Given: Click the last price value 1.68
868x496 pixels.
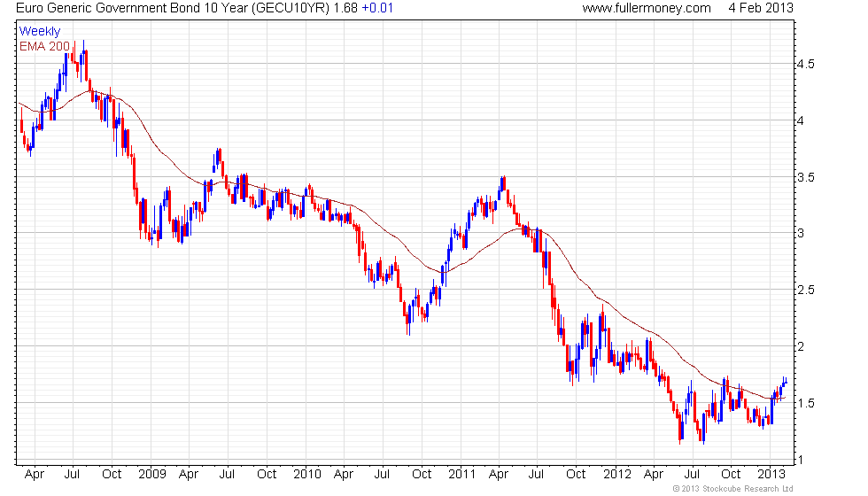Looking at the screenshot, I should pos(345,8).
